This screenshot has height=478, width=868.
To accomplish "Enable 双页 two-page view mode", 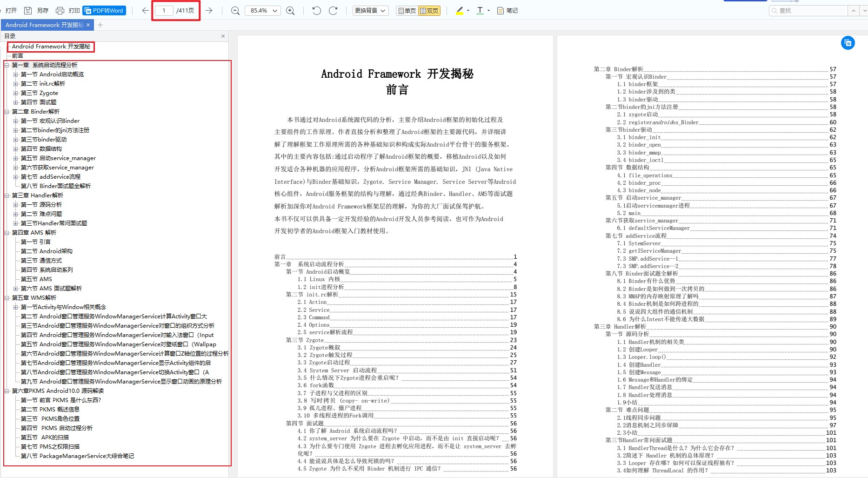I will pyautogui.click(x=429, y=10).
